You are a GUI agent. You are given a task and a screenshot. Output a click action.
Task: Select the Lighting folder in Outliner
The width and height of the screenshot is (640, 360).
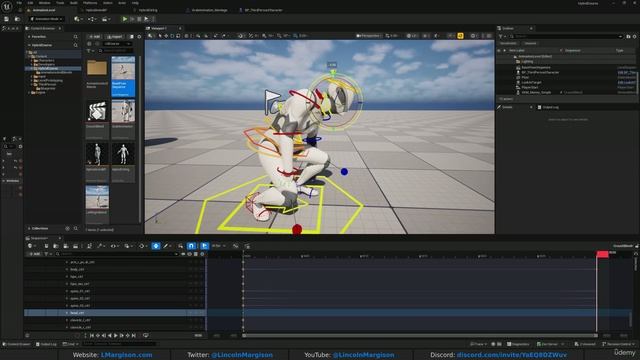[527, 62]
